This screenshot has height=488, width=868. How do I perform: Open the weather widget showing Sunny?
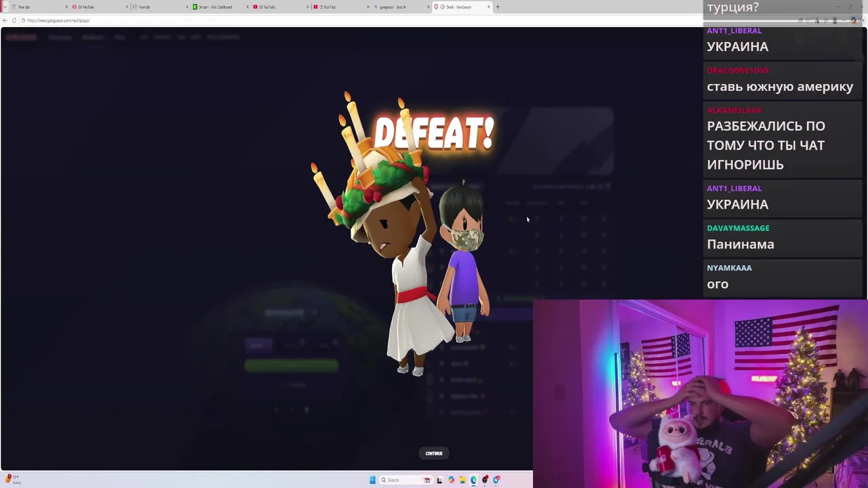14,479
